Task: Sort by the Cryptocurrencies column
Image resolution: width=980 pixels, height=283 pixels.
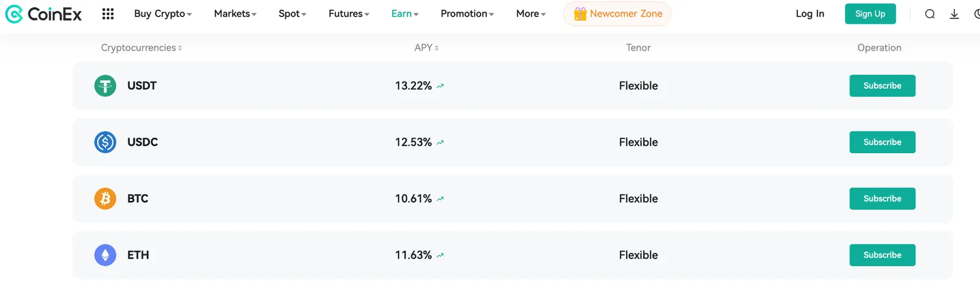Action: pos(141,48)
